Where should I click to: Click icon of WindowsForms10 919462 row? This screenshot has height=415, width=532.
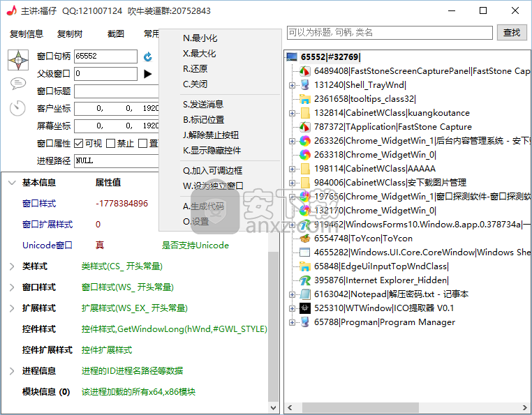[x=304, y=225]
